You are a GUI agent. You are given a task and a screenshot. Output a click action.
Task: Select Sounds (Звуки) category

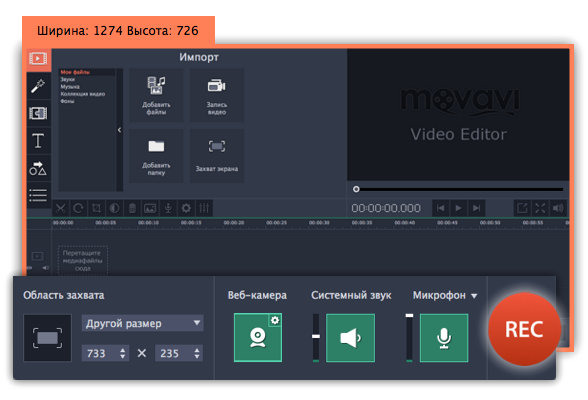pyautogui.click(x=68, y=79)
